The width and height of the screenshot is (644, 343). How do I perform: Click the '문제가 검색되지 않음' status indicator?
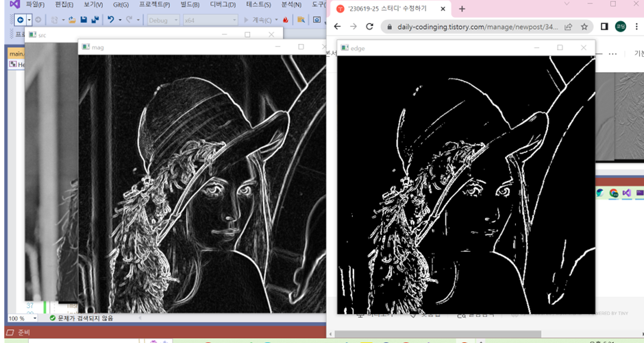(82, 318)
